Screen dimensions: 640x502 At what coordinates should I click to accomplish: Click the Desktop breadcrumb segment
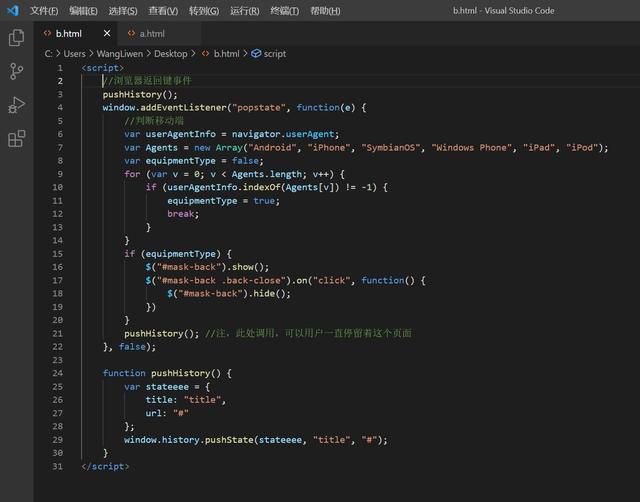point(171,53)
